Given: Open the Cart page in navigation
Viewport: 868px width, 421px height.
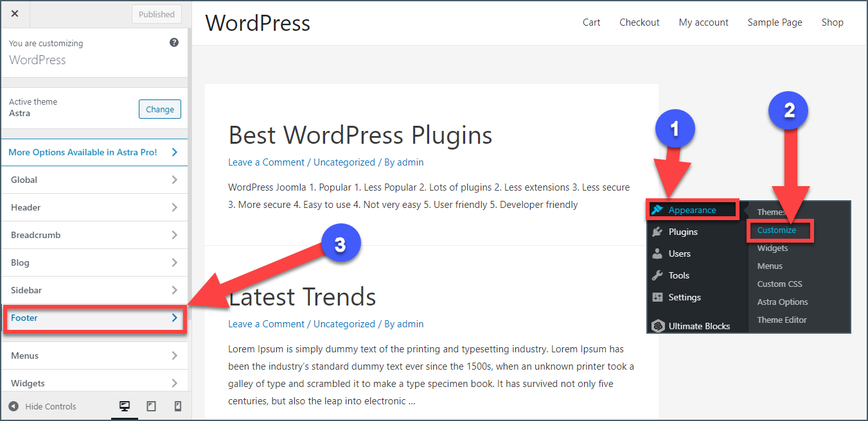Looking at the screenshot, I should coord(592,22).
